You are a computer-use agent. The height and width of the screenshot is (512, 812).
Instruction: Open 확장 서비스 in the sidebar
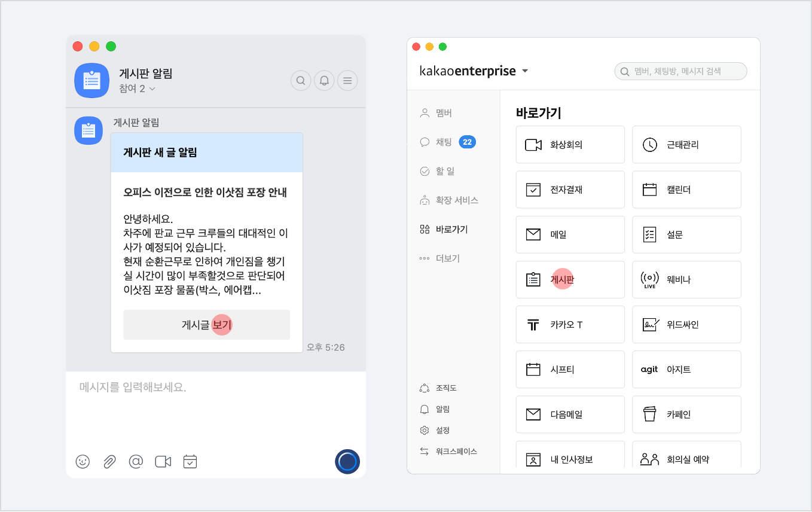coord(449,200)
